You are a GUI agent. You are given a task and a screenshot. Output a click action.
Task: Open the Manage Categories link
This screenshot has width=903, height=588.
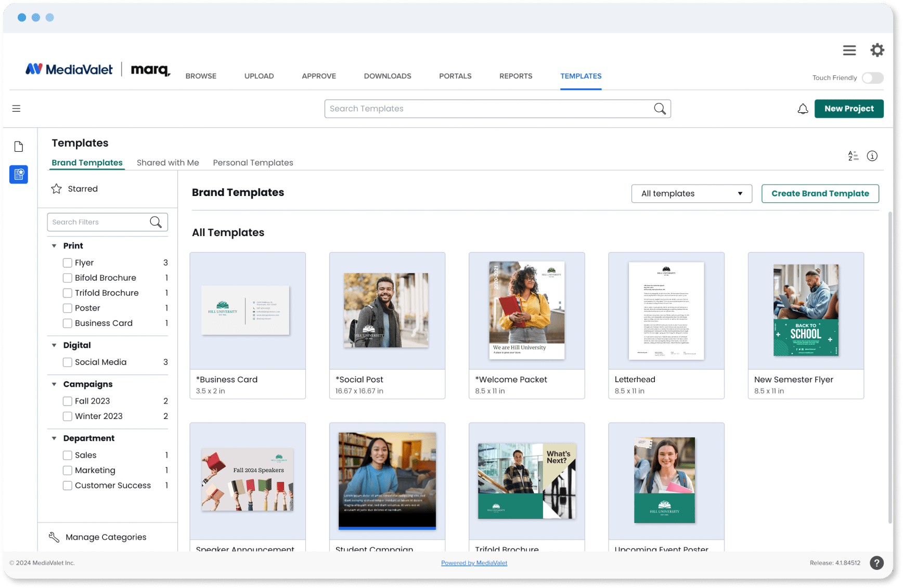tap(106, 537)
